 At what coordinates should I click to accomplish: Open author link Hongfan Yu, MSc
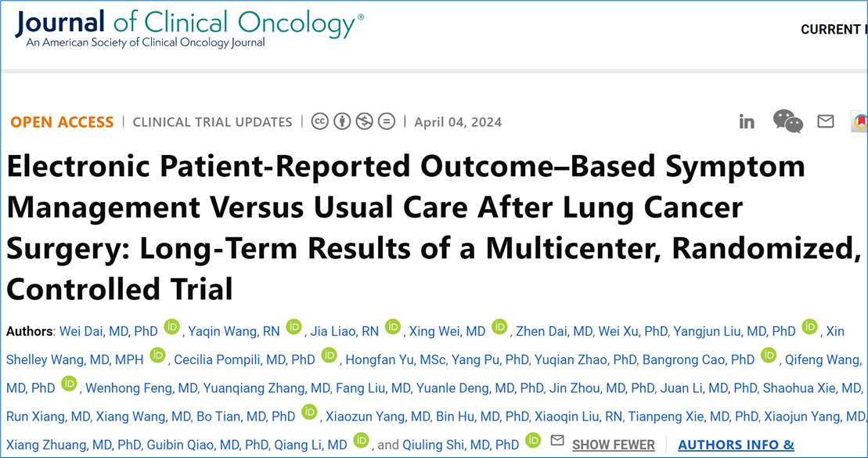point(395,360)
